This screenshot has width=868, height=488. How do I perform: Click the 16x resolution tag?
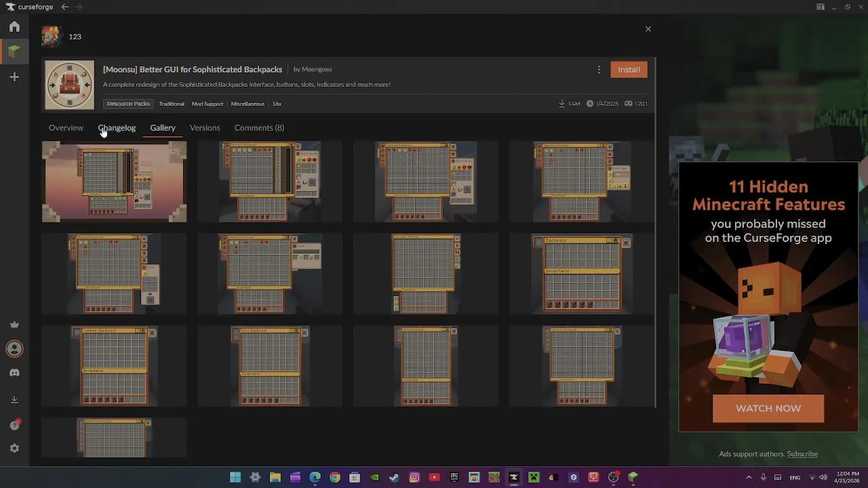[277, 104]
